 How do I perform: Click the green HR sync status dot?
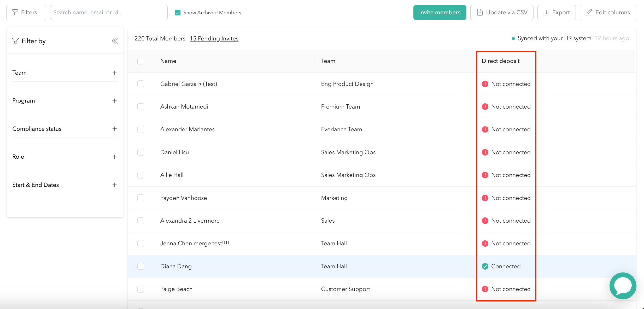click(x=513, y=38)
